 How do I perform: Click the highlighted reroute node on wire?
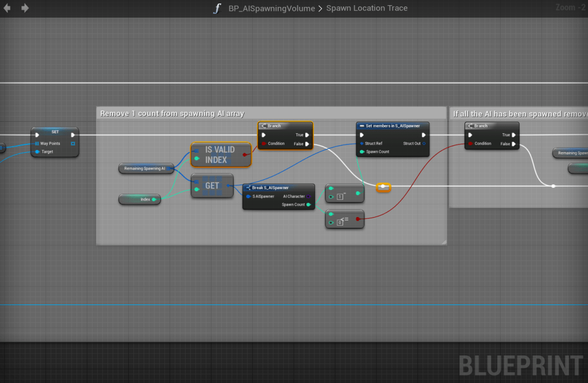(x=383, y=187)
